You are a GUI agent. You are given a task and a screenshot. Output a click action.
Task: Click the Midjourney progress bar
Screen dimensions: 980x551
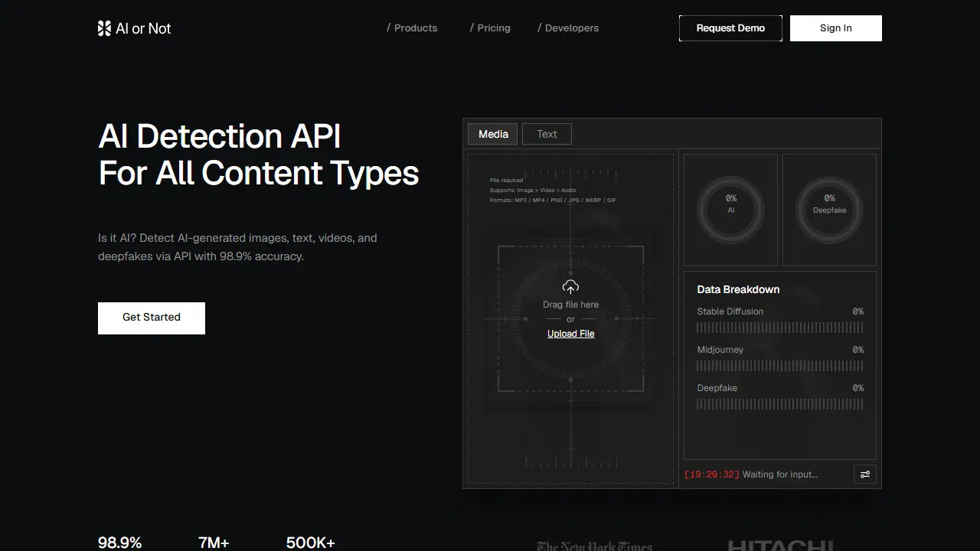[780, 366]
